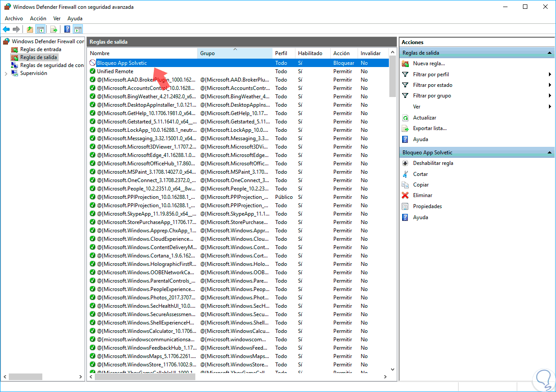Viewport: 556px width, 392px height.
Task: Select the Microsoft.SkypeApp rule row
Action: tap(238, 214)
